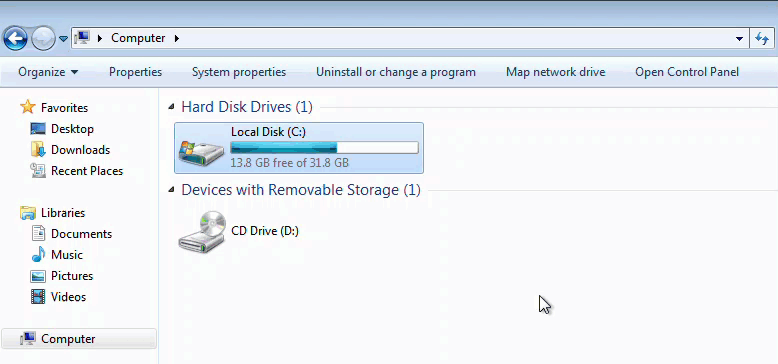Image resolution: width=778 pixels, height=364 pixels.
Task: Click System properties in toolbar
Action: (239, 72)
